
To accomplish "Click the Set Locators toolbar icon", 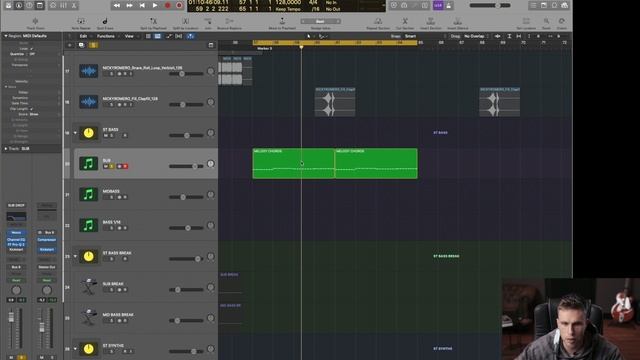I will pos(526,21).
